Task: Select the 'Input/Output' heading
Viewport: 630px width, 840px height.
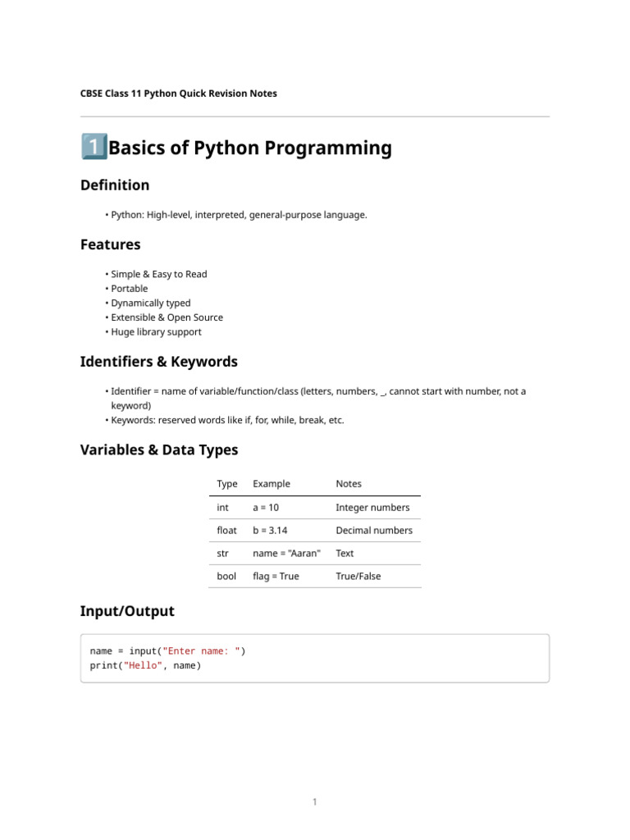Action: coord(127,611)
